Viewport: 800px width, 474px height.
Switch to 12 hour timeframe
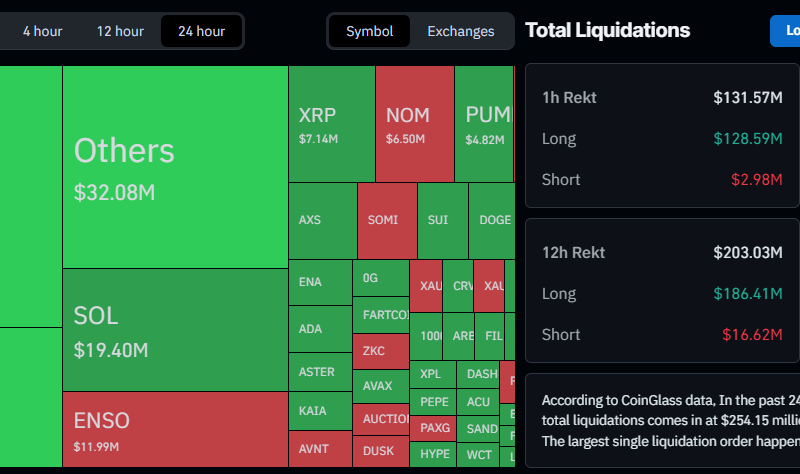[120, 31]
